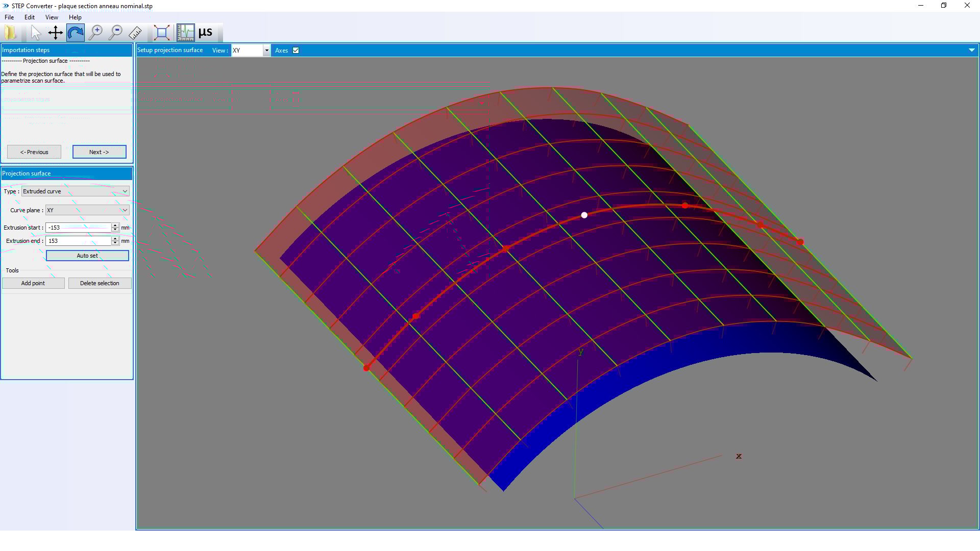Open the A-scan signal display icon
The height and width of the screenshot is (551, 980).
[x=185, y=32]
